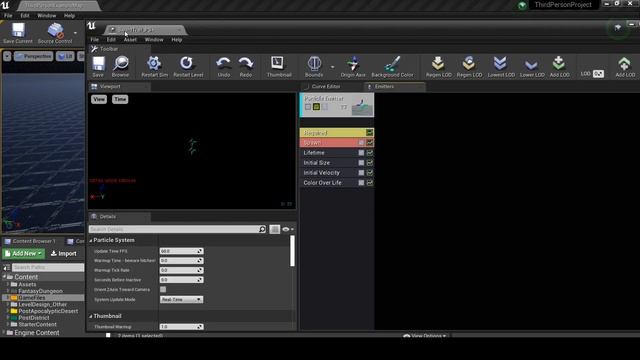The image size is (640, 360).
Task: Click the Particle Emitter thumbnail preview
Action: tap(362, 107)
